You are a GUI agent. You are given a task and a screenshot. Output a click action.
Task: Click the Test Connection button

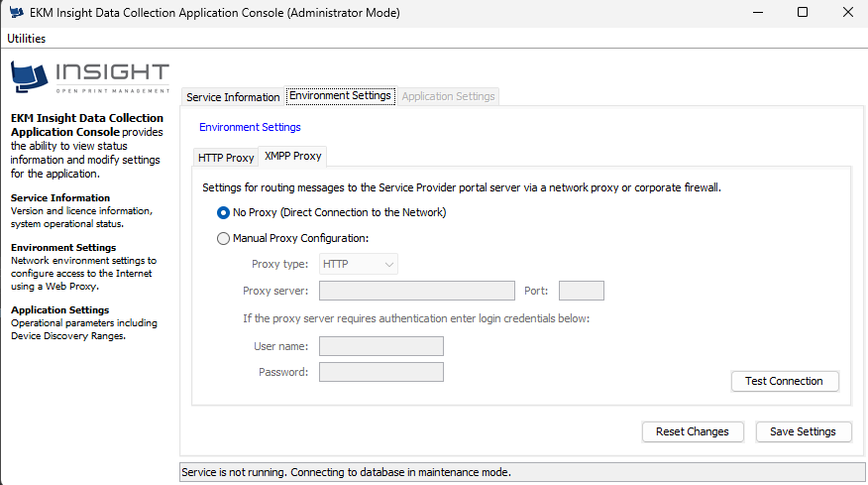(x=785, y=381)
